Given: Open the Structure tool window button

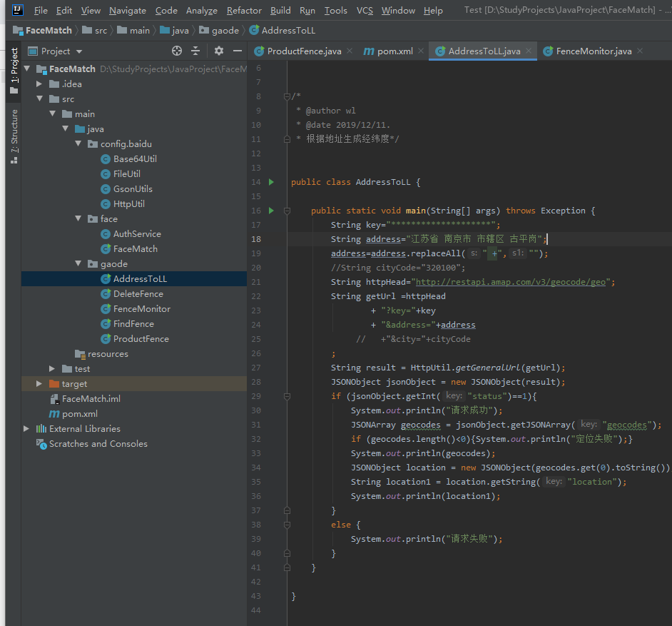Looking at the screenshot, I should [x=14, y=136].
